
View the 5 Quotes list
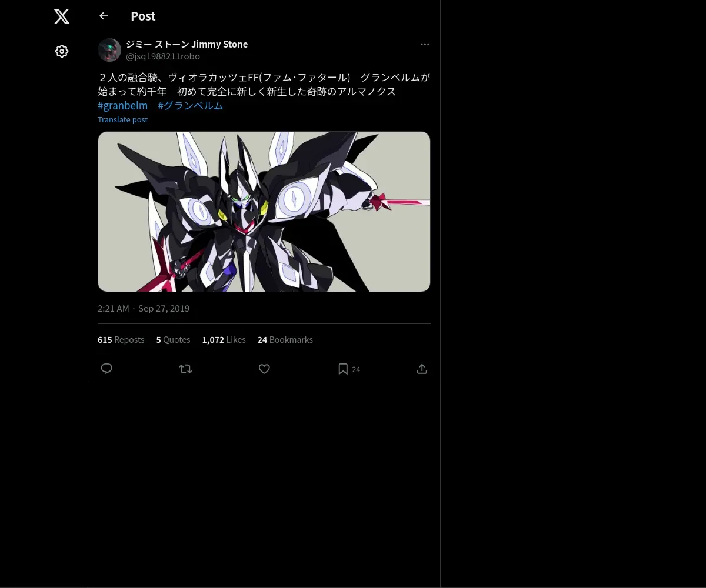(x=173, y=339)
